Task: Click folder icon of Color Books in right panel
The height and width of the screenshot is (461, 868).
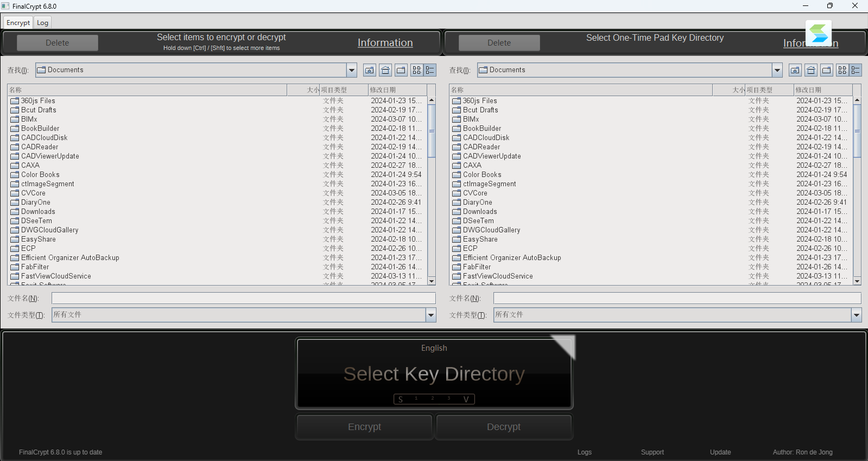Action: point(457,175)
